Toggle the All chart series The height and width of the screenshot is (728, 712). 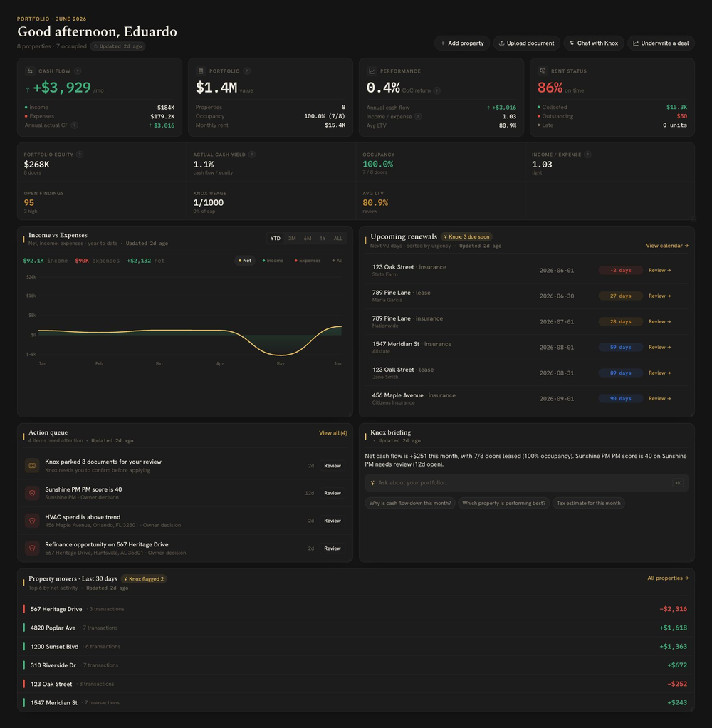coord(337,261)
